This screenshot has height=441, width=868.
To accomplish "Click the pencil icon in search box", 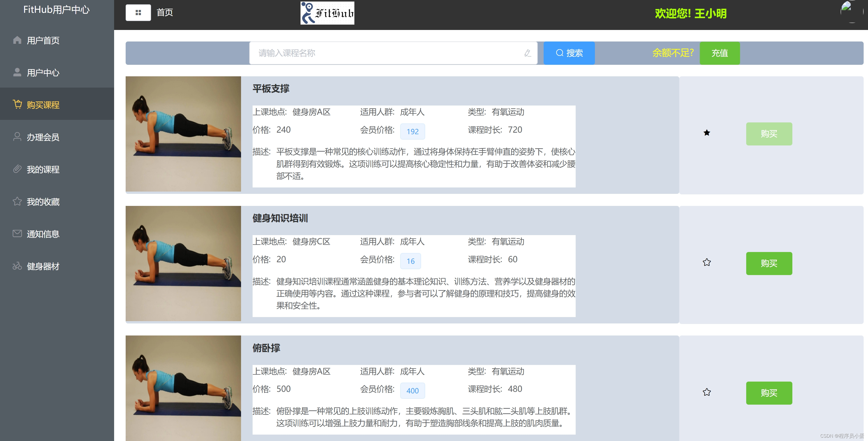I will pos(528,53).
